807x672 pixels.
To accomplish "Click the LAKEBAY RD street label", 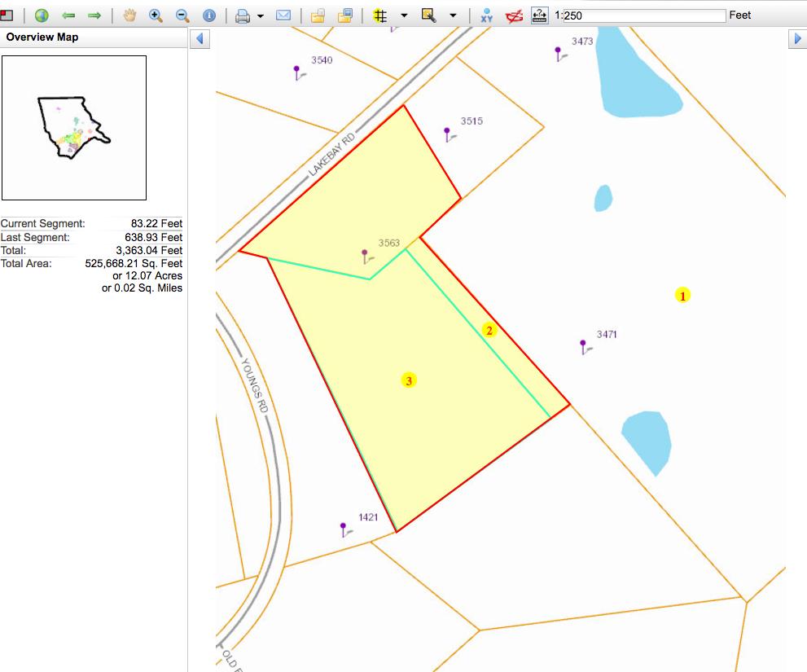I will 331,155.
